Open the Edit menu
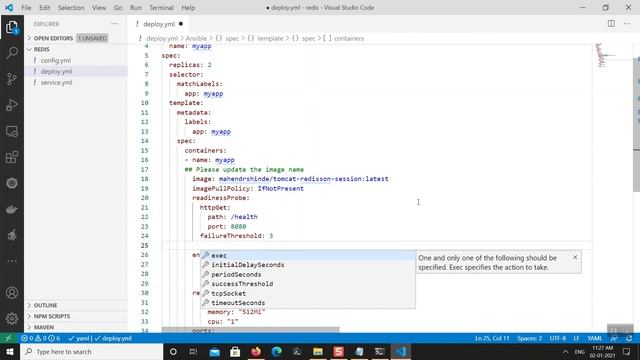Image resolution: width=640 pixels, height=360 pixels. tap(44, 7)
